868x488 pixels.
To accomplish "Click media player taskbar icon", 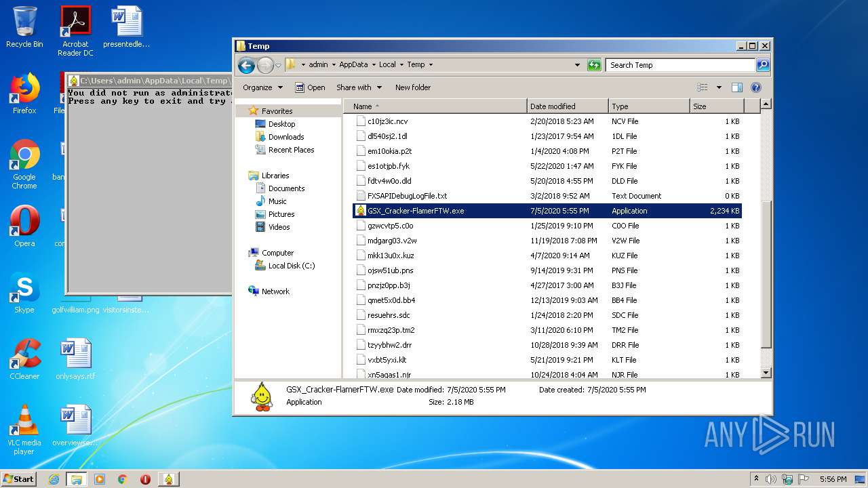I will [x=100, y=479].
